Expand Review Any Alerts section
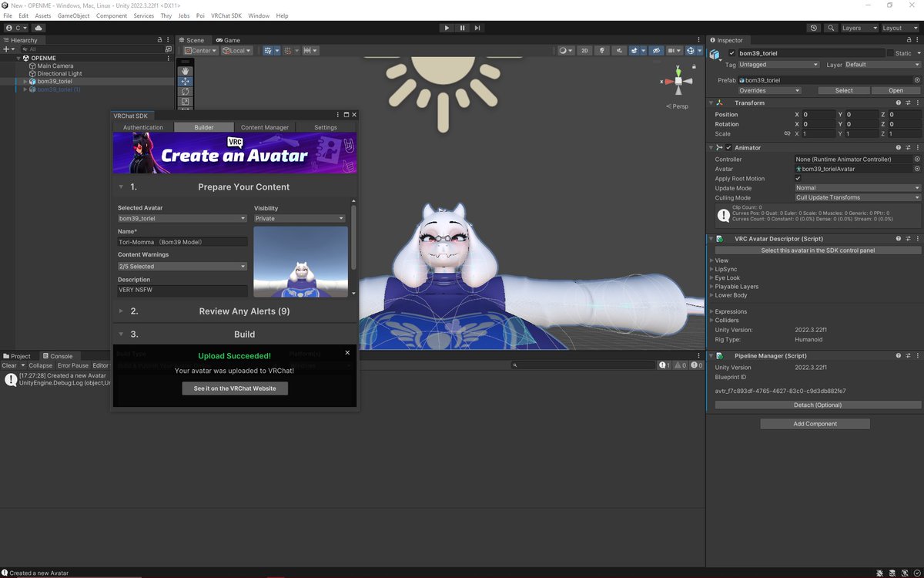This screenshot has width=924, height=578. click(121, 311)
